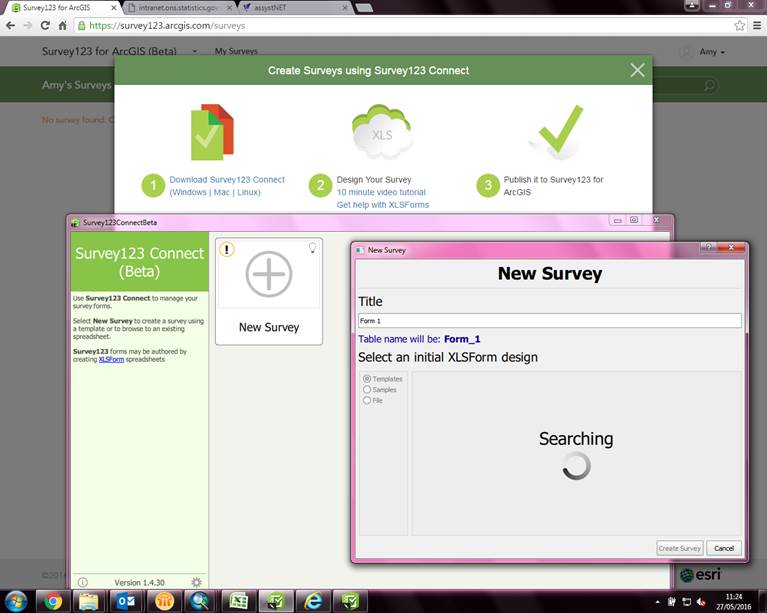Switch to Chrome from the taskbar
767x613 pixels.
pyautogui.click(x=53, y=601)
